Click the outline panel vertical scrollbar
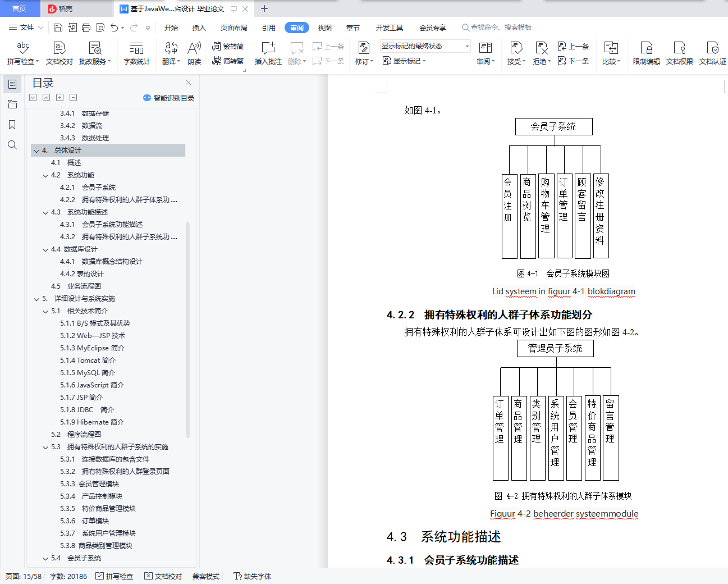The image size is (728, 584). point(187,330)
